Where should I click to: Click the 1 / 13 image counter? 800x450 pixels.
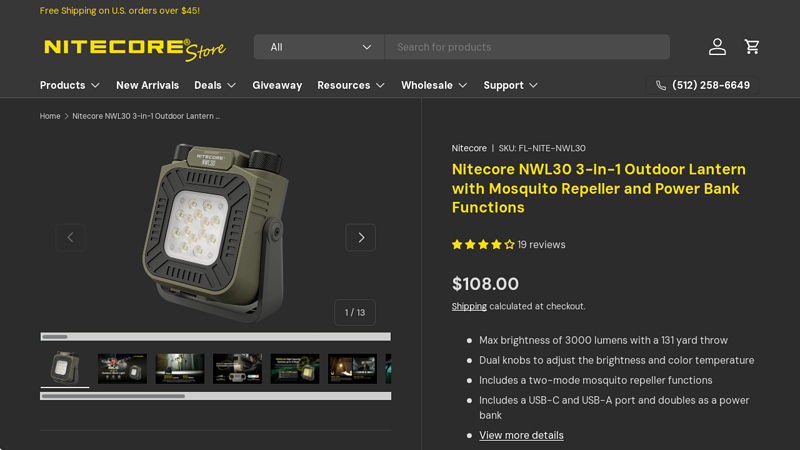click(355, 312)
